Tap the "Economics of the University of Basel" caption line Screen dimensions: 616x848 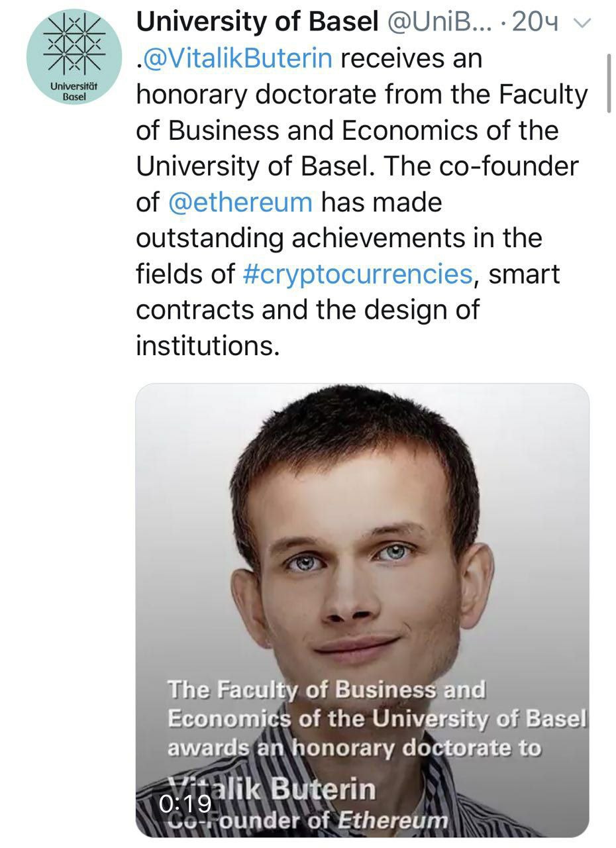[x=378, y=719]
